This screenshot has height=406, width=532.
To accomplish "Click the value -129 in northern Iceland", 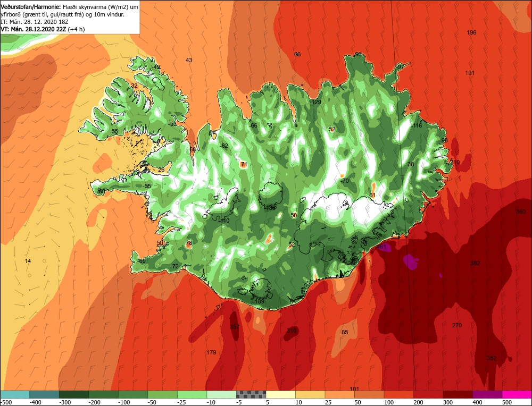I will point(315,103).
